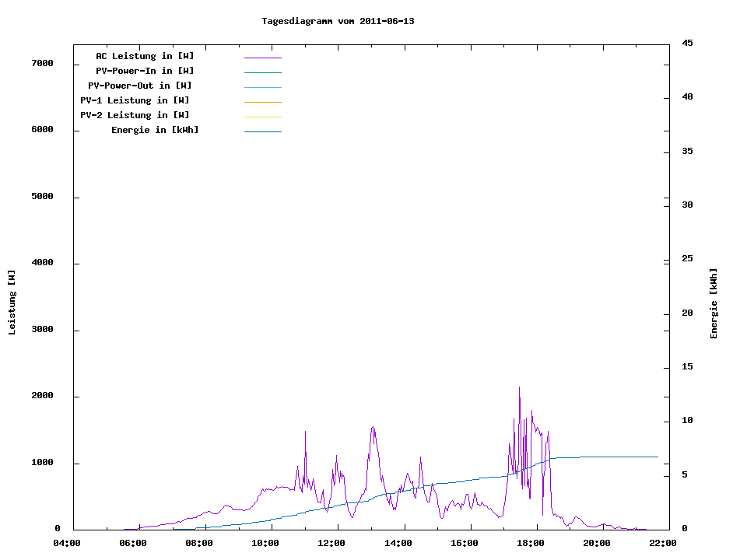Click the yellow line sample beside PV-2 Leistung
The width and height of the screenshot is (747, 560).
pos(262,117)
